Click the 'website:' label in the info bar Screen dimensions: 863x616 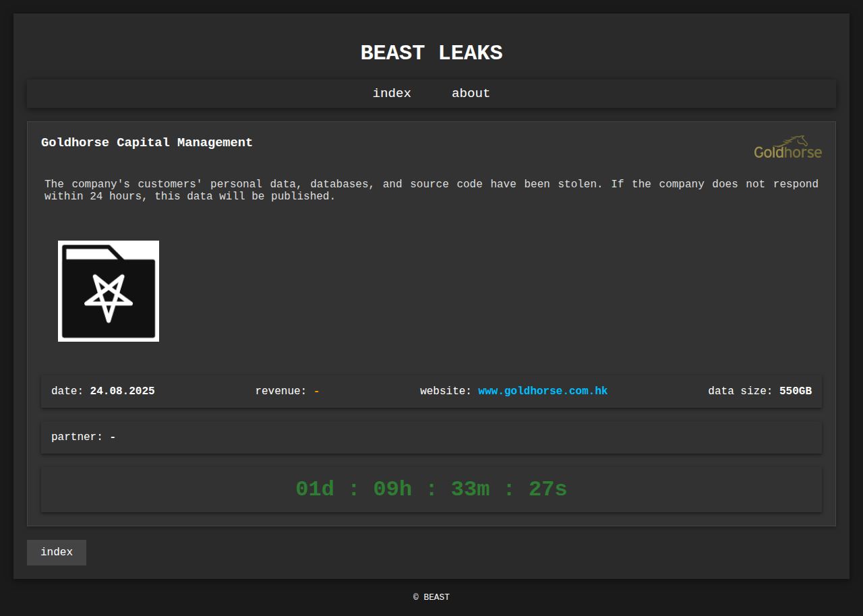coord(446,391)
